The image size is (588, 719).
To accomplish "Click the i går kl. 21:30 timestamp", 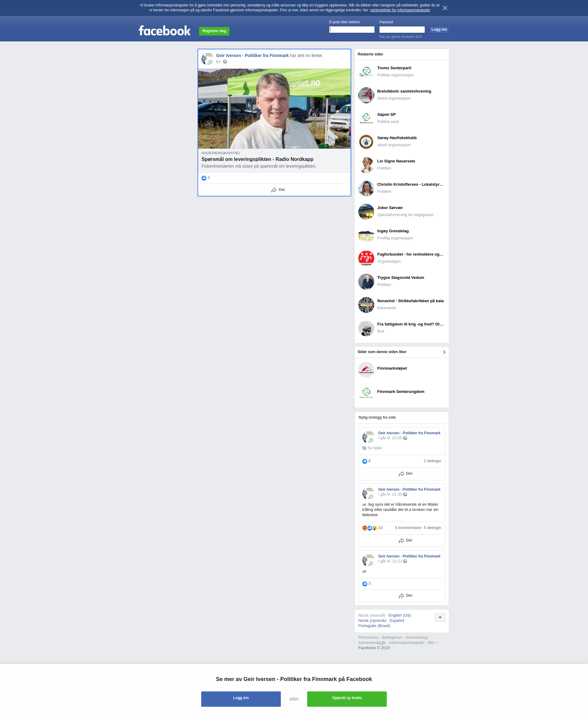I will tap(390, 494).
